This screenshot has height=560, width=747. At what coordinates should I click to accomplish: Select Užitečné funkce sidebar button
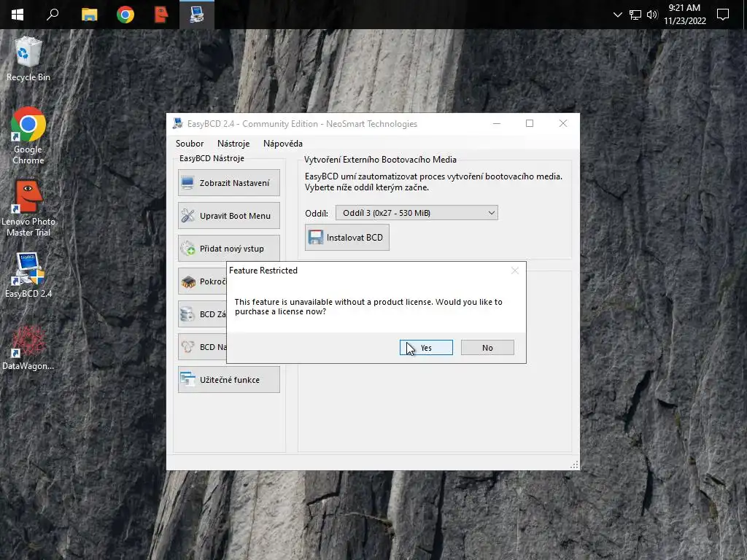[x=228, y=379]
